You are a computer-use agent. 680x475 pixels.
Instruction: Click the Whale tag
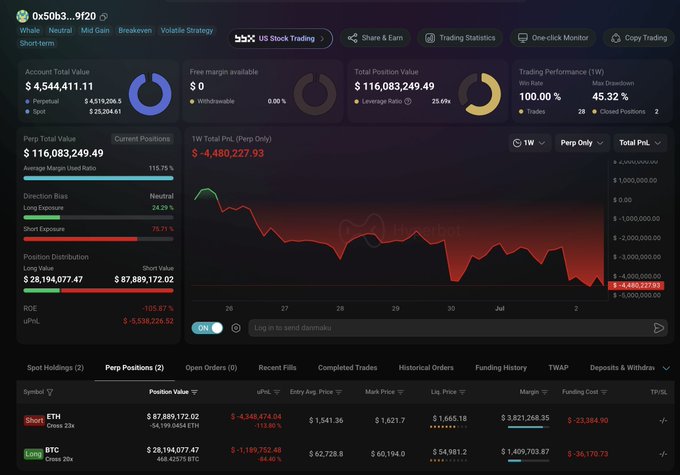pos(29,30)
